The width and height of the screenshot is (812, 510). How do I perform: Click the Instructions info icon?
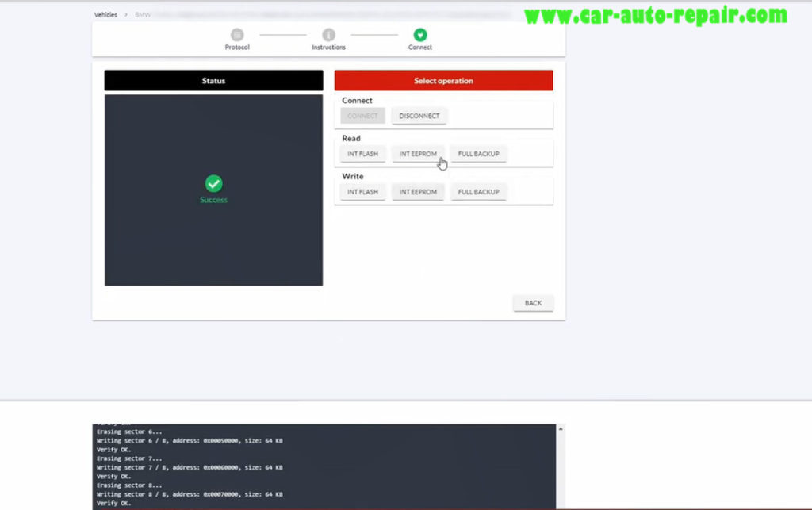click(327, 36)
